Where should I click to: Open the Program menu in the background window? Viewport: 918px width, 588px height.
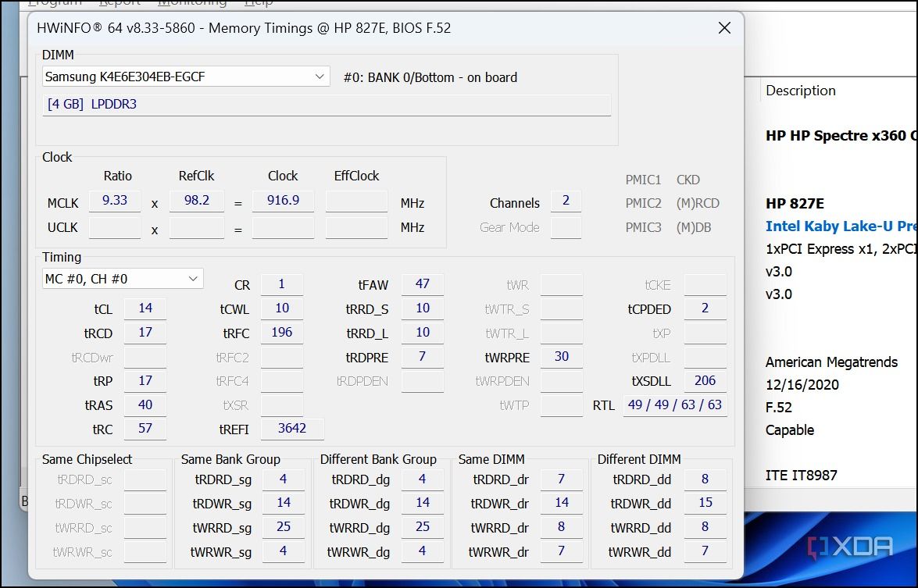coord(55,3)
